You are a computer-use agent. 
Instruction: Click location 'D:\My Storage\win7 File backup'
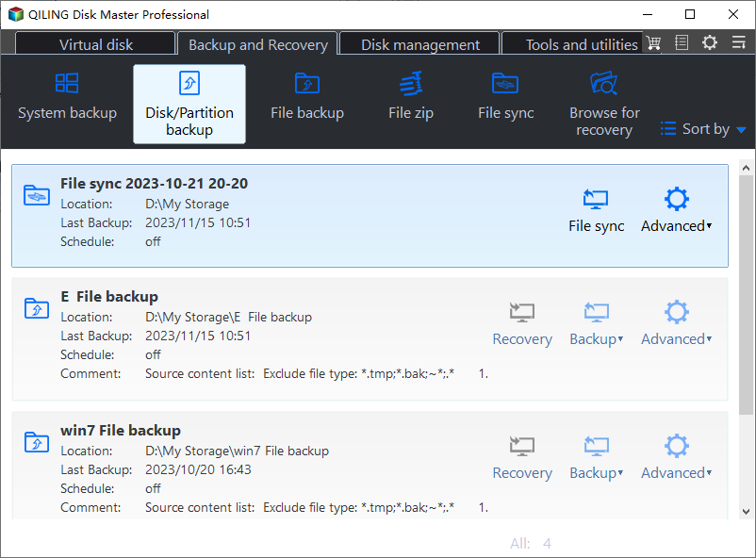pyautogui.click(x=237, y=451)
